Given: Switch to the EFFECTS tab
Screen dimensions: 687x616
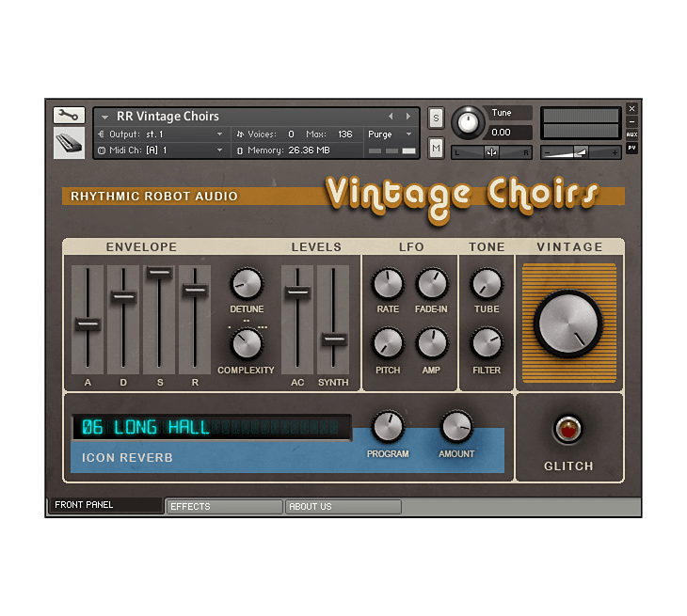Looking at the screenshot, I should click(224, 507).
